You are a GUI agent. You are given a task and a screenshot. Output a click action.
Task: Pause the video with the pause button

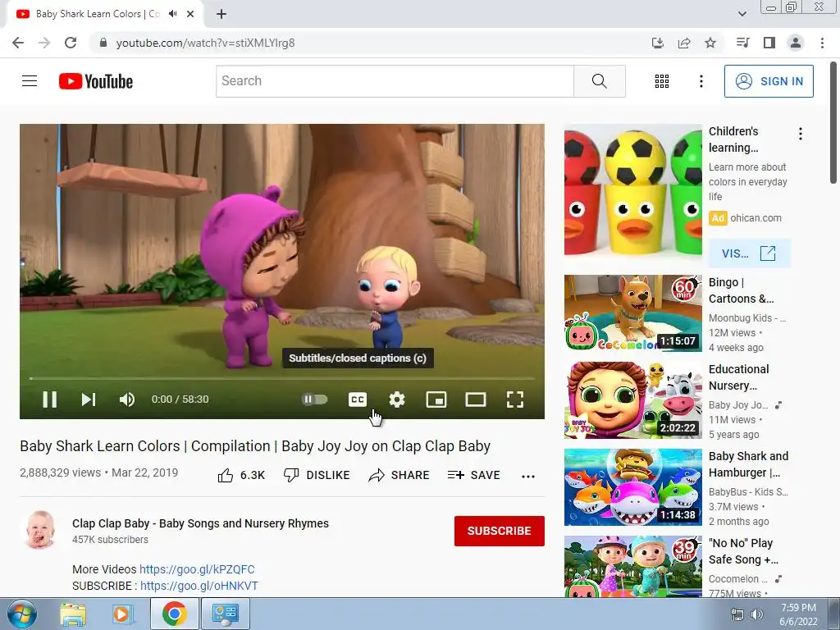coord(50,399)
